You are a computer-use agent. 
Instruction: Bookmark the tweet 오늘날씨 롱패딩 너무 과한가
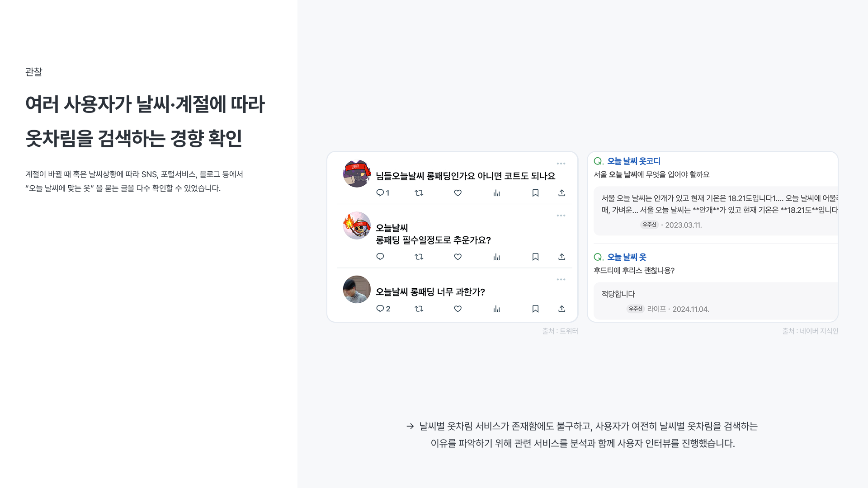pos(535,309)
